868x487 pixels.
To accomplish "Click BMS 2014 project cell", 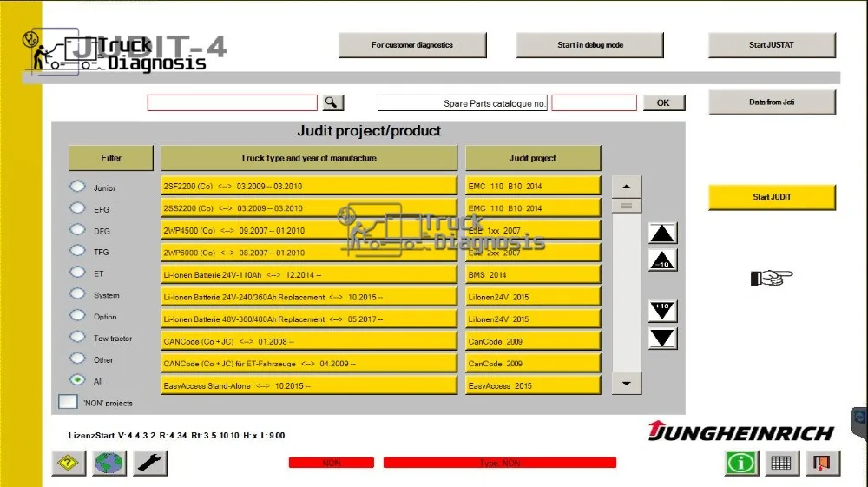I will (x=533, y=274).
